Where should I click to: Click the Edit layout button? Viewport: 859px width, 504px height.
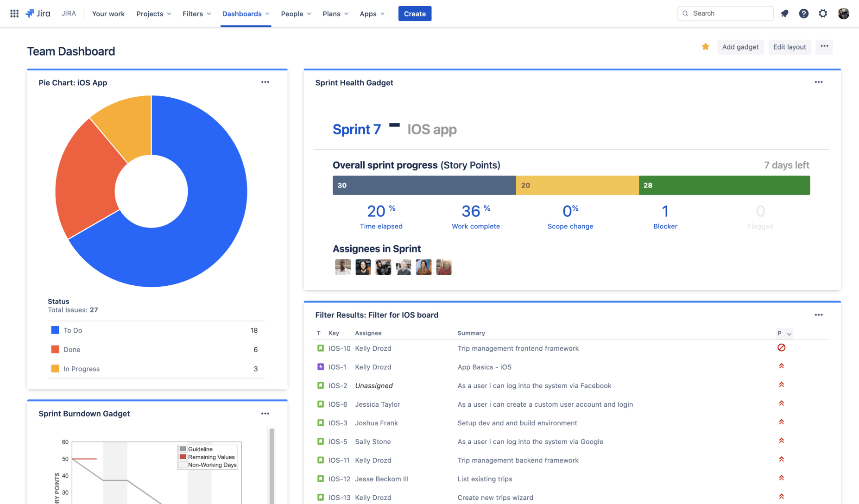click(x=790, y=47)
